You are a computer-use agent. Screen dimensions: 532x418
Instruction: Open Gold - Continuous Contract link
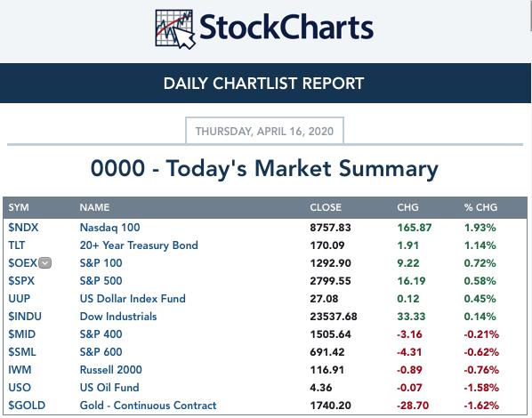pyautogui.click(x=148, y=406)
